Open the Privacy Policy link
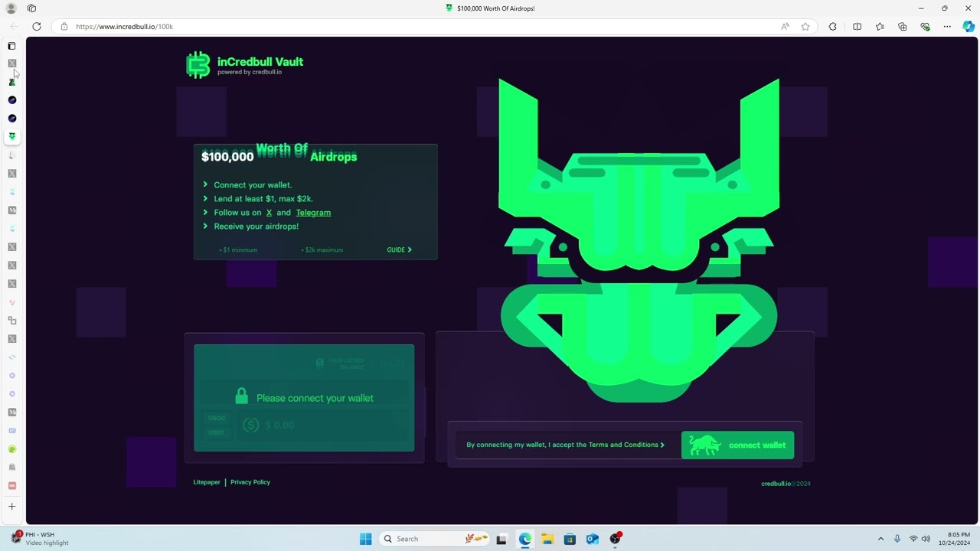This screenshot has height=551, width=980. [x=250, y=482]
